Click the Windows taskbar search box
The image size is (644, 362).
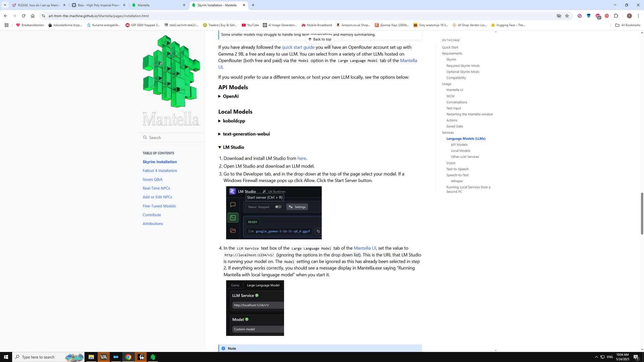(48, 357)
